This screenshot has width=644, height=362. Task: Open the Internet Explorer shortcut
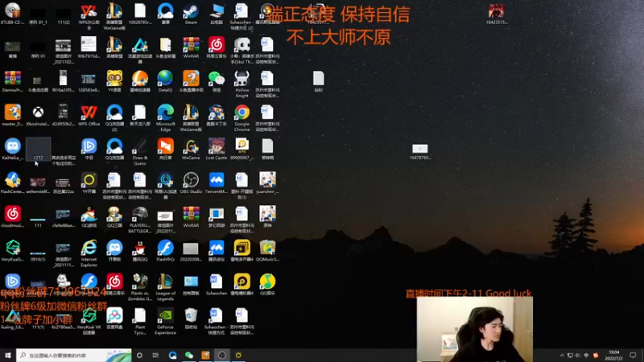coord(89,252)
